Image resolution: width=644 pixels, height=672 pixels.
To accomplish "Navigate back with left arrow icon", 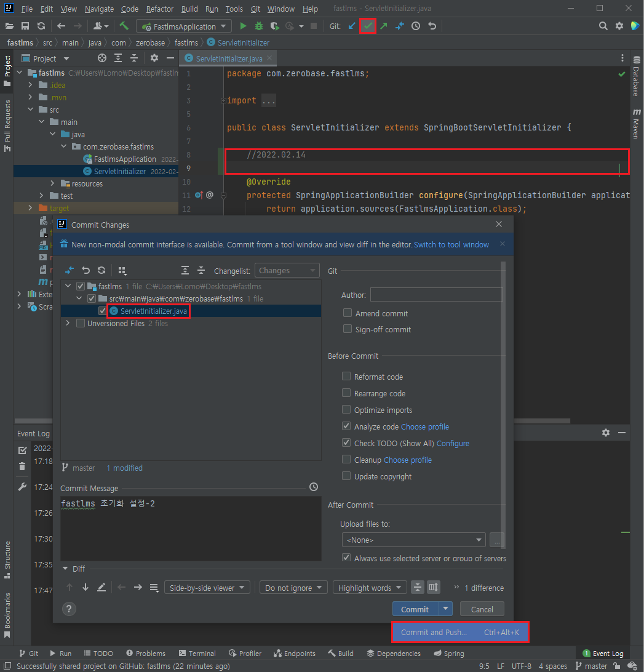I will click(x=62, y=26).
